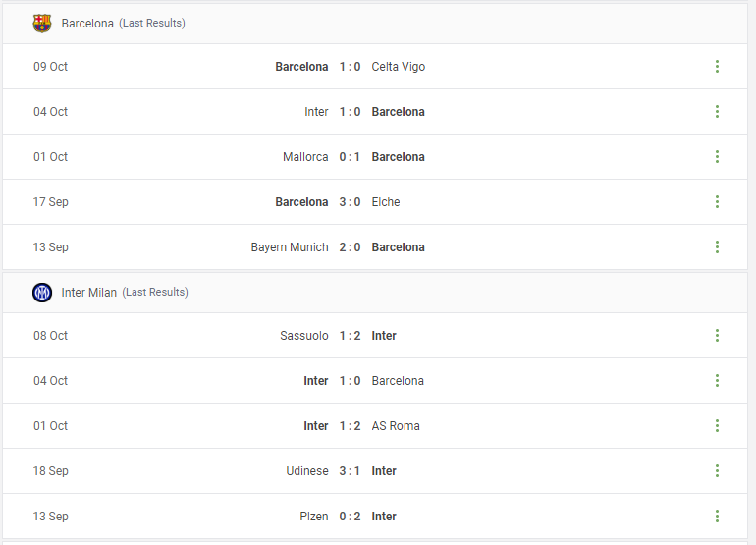Click the Barcelona club crest icon

[42, 24]
